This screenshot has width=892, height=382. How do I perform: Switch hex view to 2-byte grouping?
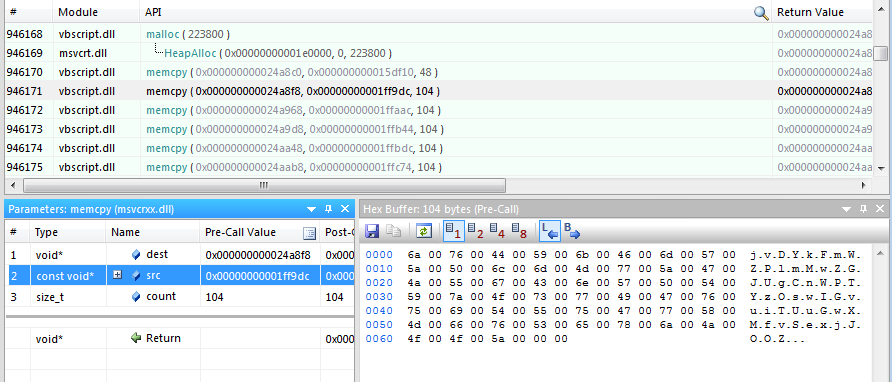point(475,231)
